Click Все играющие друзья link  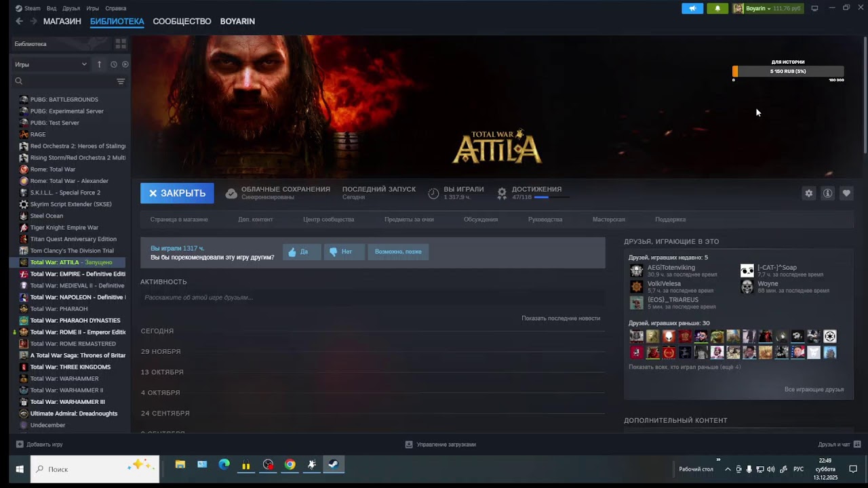tap(814, 390)
